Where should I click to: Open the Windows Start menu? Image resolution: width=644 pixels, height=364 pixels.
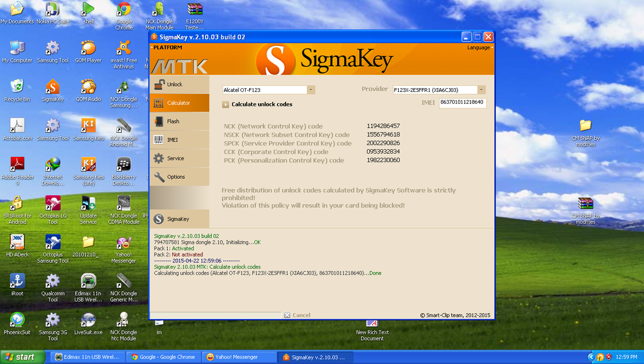point(23,357)
